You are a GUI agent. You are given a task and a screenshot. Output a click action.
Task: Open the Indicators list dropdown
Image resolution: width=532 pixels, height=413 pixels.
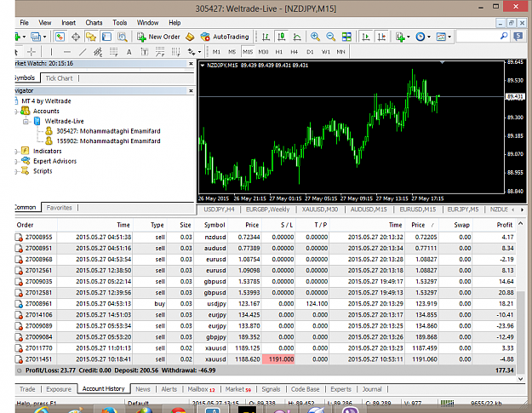pyautogui.click(x=403, y=37)
